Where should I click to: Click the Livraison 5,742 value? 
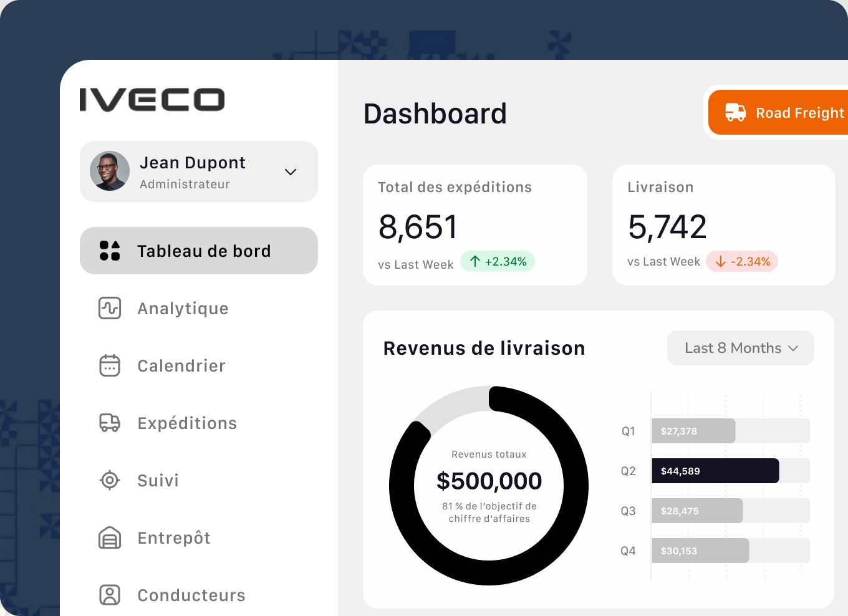(x=667, y=226)
